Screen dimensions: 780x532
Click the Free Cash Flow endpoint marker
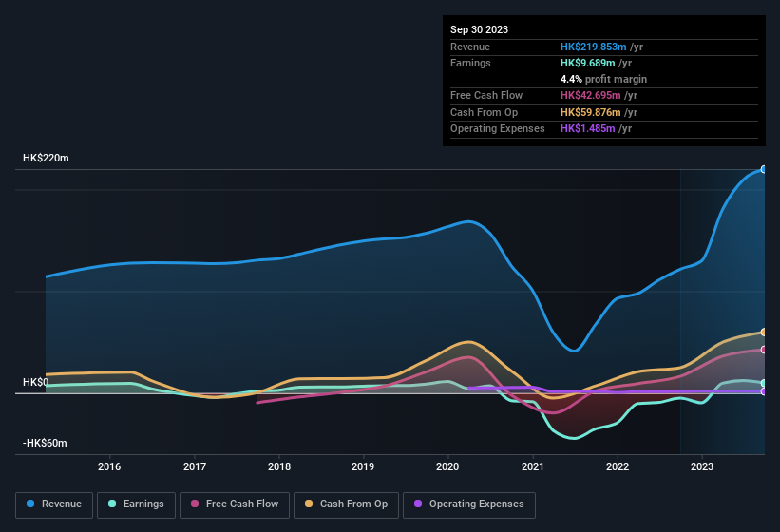point(764,350)
